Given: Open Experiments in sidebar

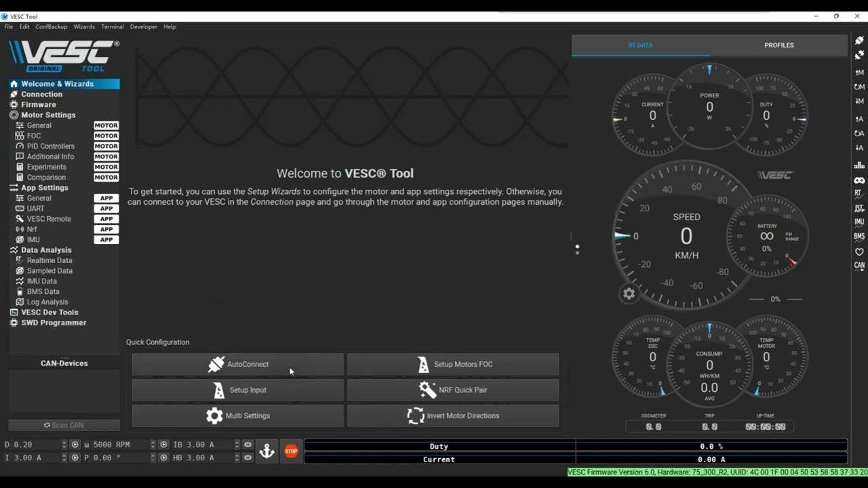Looking at the screenshot, I should click(64, 167).
